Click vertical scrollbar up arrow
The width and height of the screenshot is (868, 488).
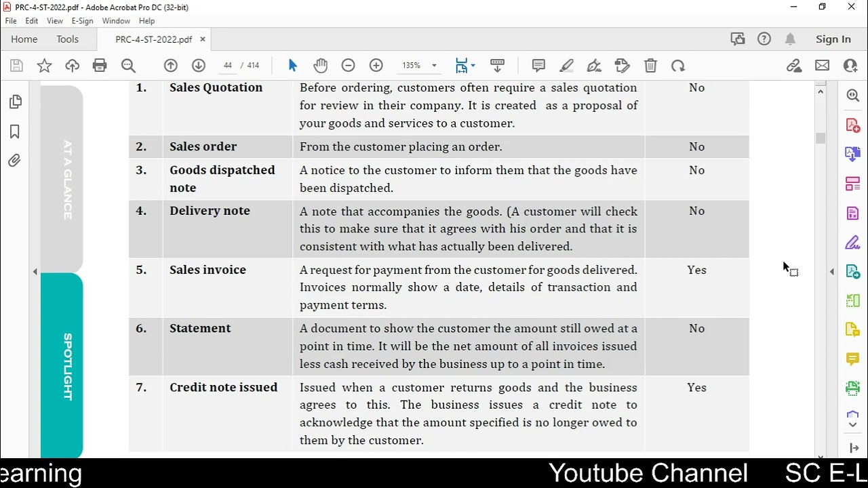coord(821,91)
